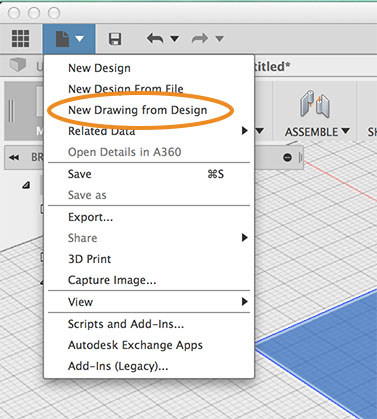The image size is (377, 419).
Task: Open Related Data submenu
Action: [x=149, y=131]
